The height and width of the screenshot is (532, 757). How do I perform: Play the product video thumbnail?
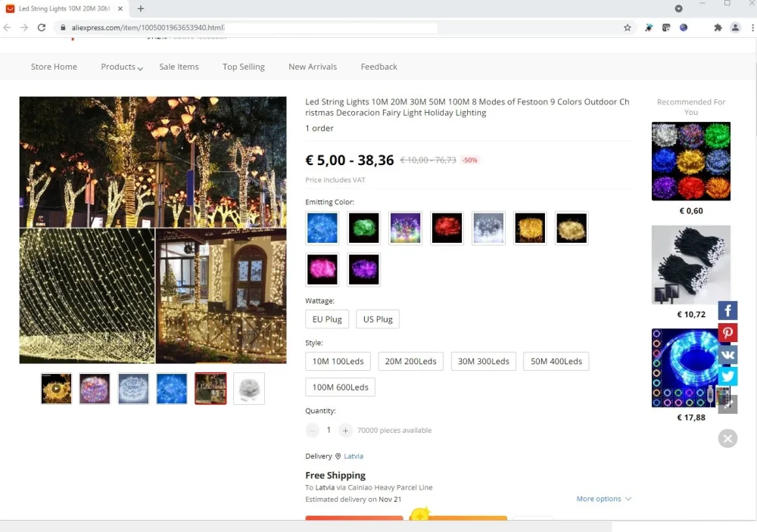[56, 388]
